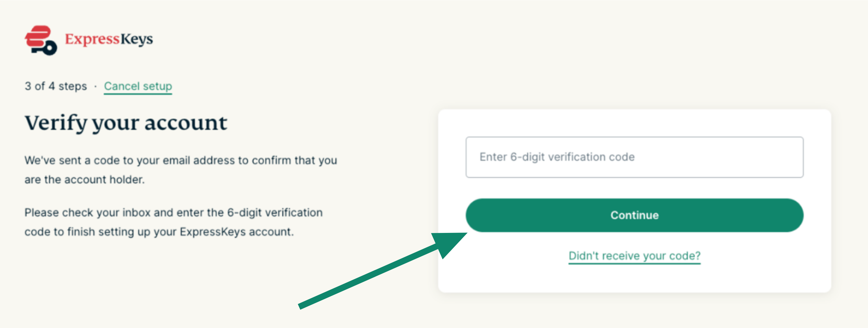The width and height of the screenshot is (868, 328).
Task: Click the "are the account holder." text line
Action: 85,179
